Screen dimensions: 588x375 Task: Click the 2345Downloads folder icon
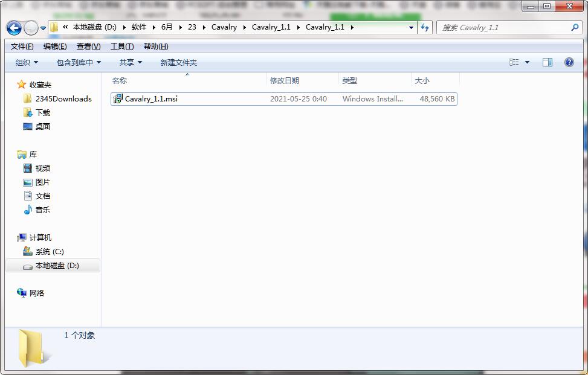coord(27,99)
